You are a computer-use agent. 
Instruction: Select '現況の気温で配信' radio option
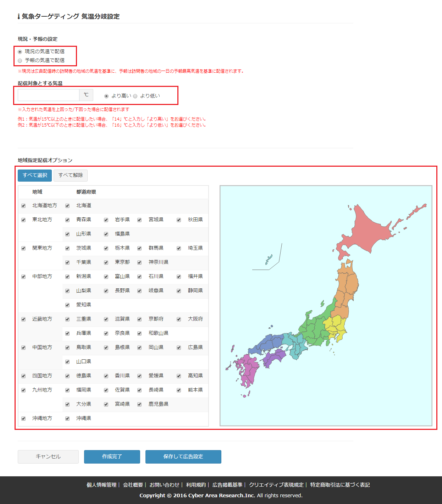[x=20, y=52]
